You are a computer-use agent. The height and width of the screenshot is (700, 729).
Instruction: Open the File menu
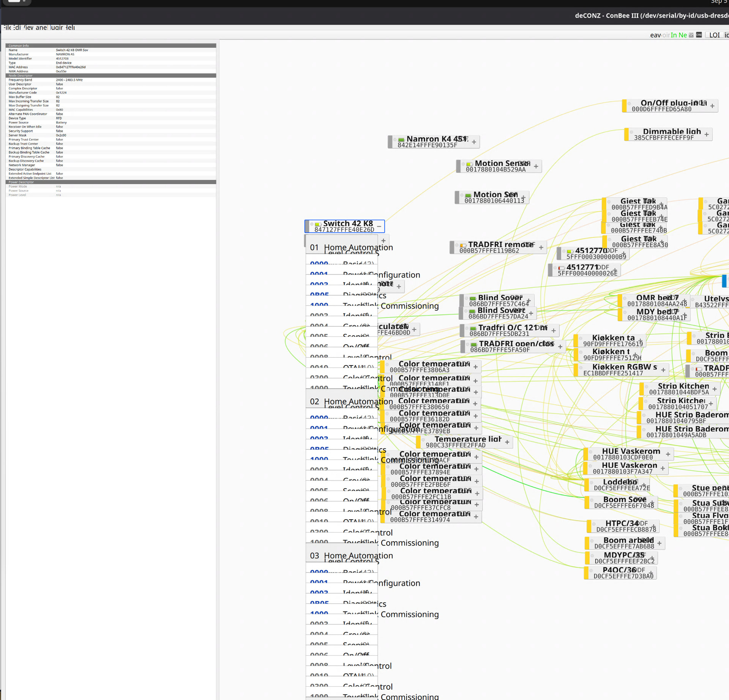coord(8,27)
